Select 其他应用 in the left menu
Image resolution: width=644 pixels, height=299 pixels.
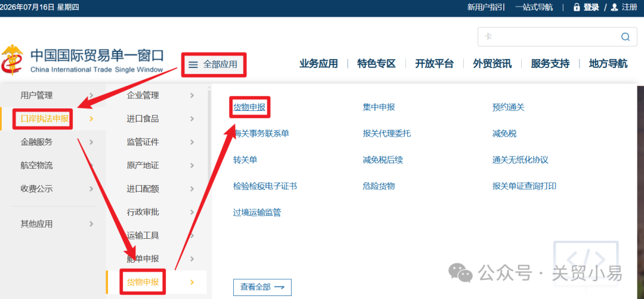click(36, 224)
